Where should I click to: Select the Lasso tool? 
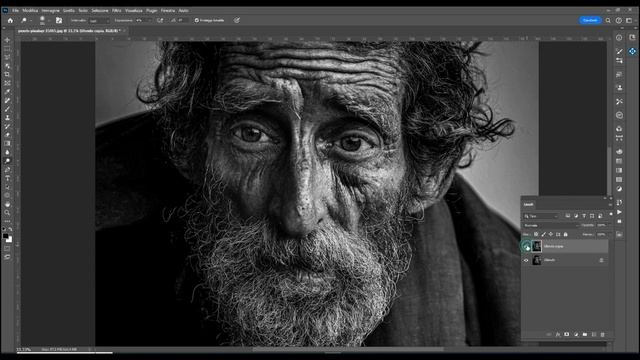(7, 58)
